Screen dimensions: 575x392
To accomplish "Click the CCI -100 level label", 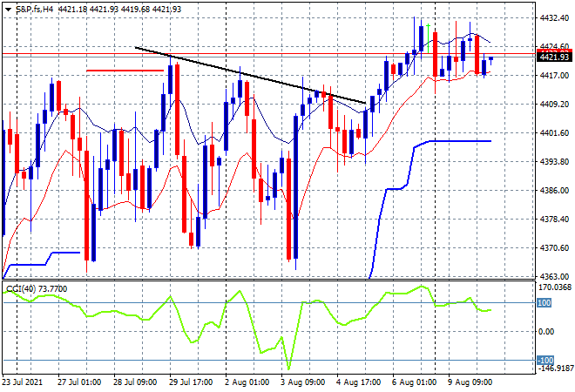I will pos(545,360).
